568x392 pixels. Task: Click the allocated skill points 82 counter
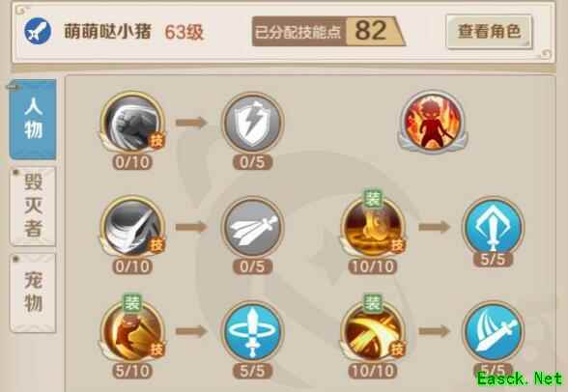click(x=327, y=32)
